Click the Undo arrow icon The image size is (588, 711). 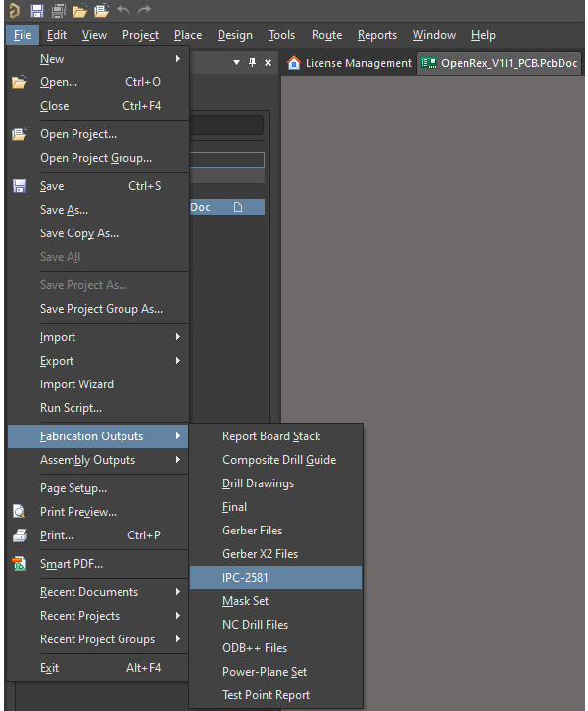123,10
